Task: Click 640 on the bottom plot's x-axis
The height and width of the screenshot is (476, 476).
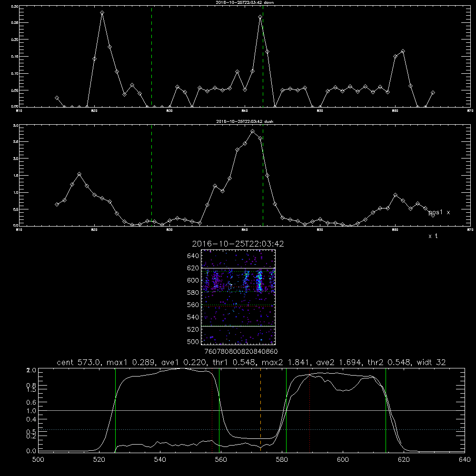Action: point(465,460)
